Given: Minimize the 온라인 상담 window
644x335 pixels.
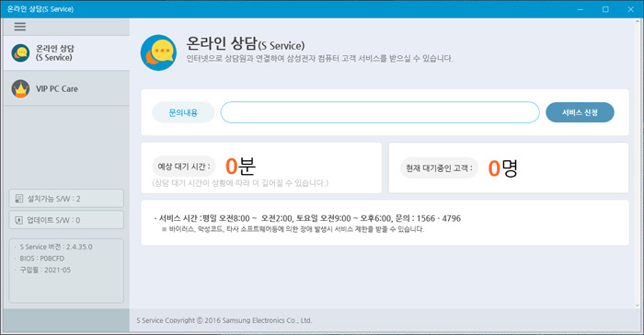Looking at the screenshot, I should [x=581, y=9].
